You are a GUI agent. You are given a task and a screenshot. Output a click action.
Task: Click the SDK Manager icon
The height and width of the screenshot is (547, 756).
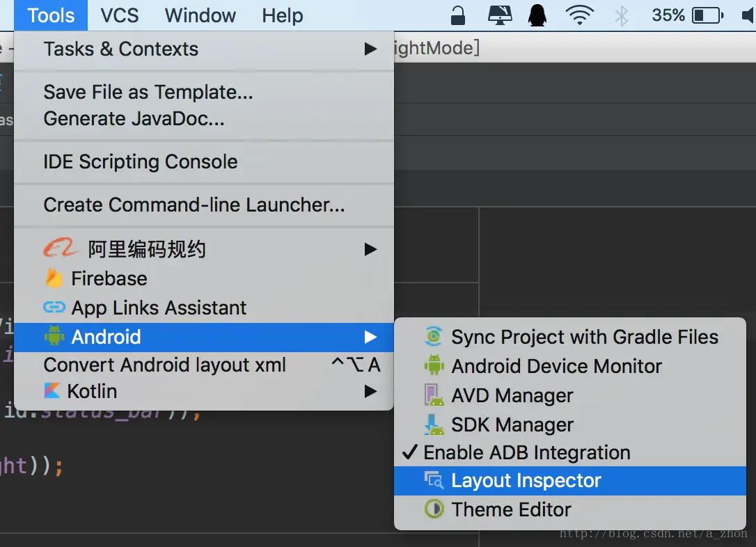coord(434,425)
